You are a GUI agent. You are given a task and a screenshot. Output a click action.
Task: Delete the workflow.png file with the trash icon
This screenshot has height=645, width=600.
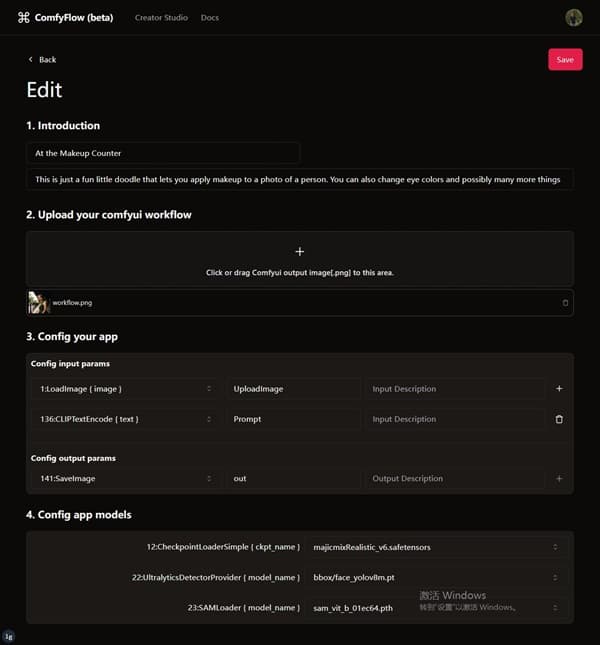click(565, 303)
